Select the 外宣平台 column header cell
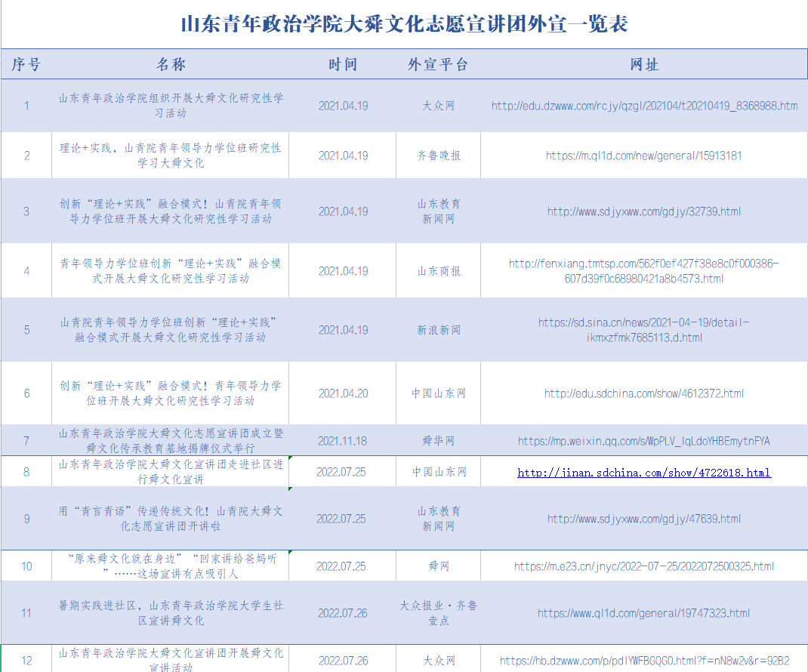This screenshot has width=808, height=672. pyautogui.click(x=438, y=65)
